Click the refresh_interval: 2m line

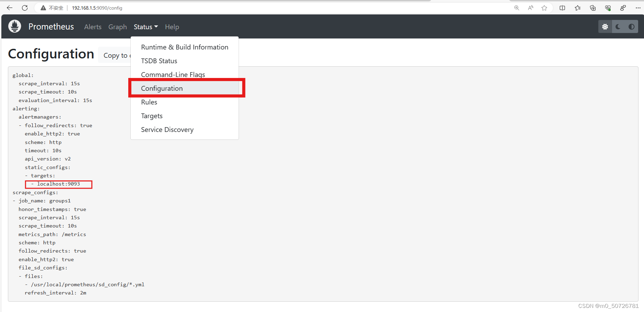(x=55, y=293)
